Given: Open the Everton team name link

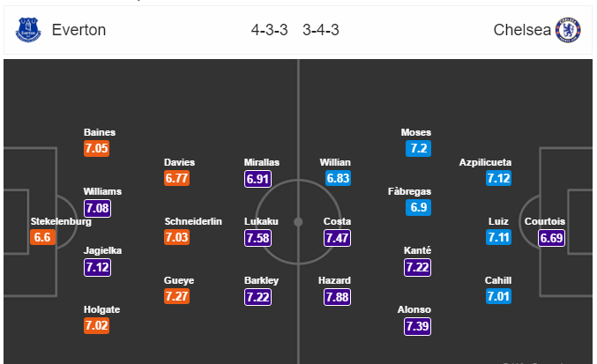Looking at the screenshot, I should tap(78, 30).
